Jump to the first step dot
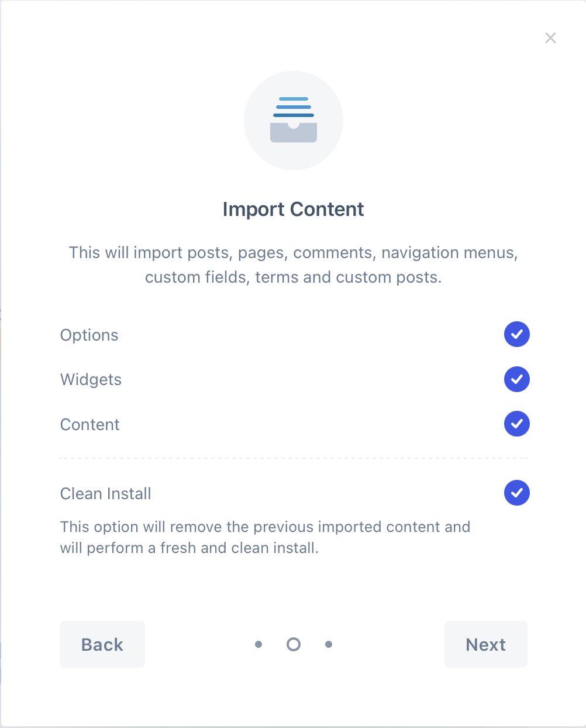 (x=258, y=644)
